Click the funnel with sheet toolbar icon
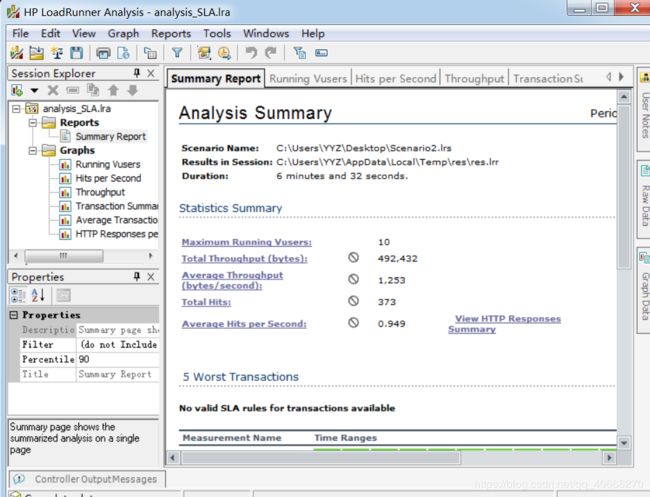The width and height of the screenshot is (650, 497). (x=299, y=53)
